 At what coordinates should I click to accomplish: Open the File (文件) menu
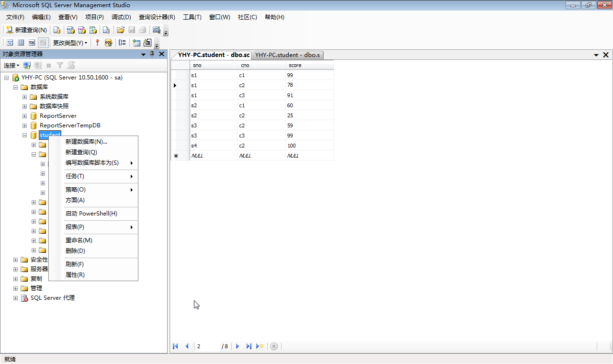[x=15, y=17]
